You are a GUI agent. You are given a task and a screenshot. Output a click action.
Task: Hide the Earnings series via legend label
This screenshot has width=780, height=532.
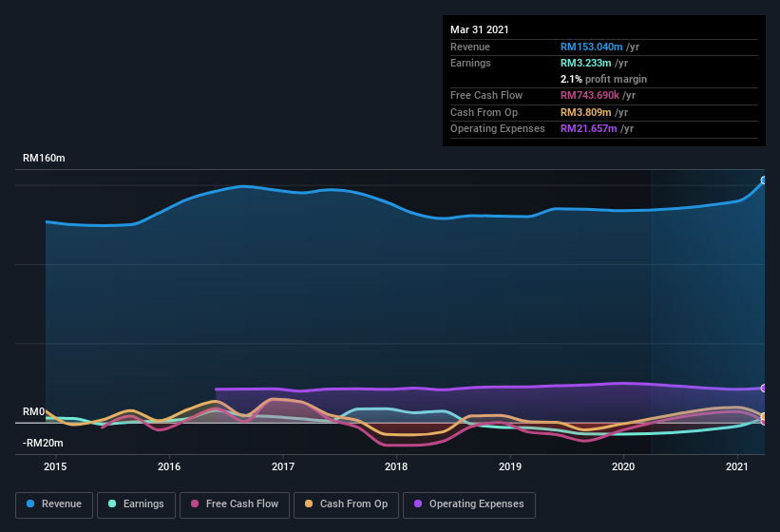pyautogui.click(x=144, y=503)
